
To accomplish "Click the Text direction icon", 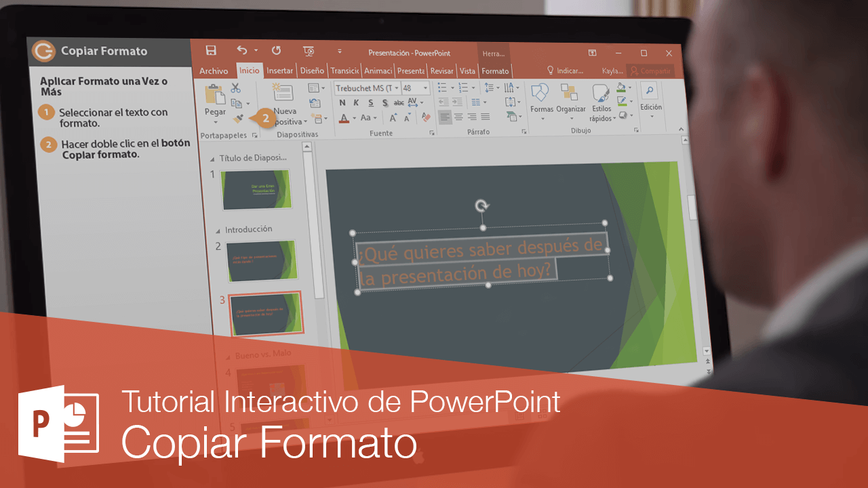I will click(x=510, y=87).
